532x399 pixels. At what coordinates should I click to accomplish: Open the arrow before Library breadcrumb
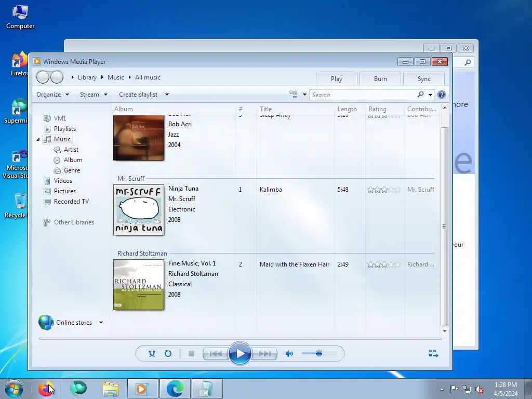point(73,77)
